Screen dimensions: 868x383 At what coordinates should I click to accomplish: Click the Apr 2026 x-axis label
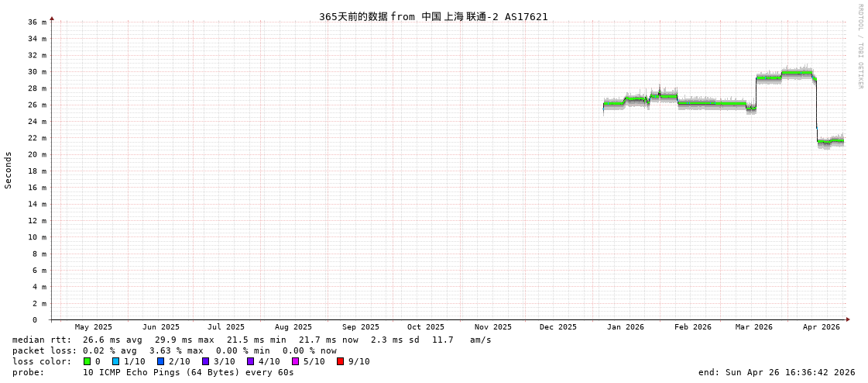(x=821, y=327)
